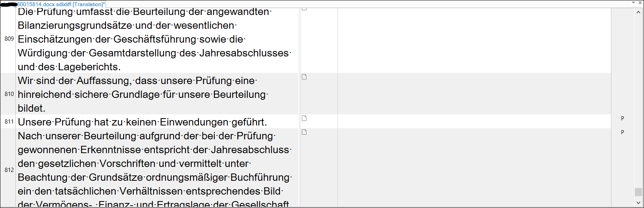
Task: Click the status icon of segment 810
Action: [x=304, y=77]
